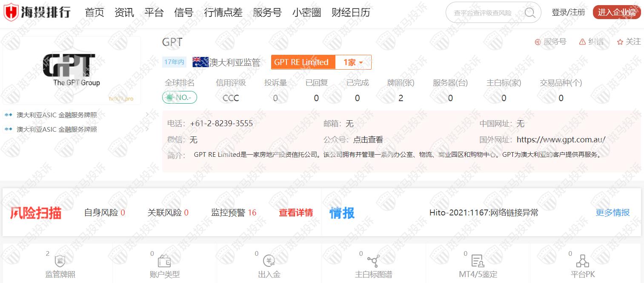Click 查看详情 in risk scan section
644x283 pixels.
click(x=296, y=212)
